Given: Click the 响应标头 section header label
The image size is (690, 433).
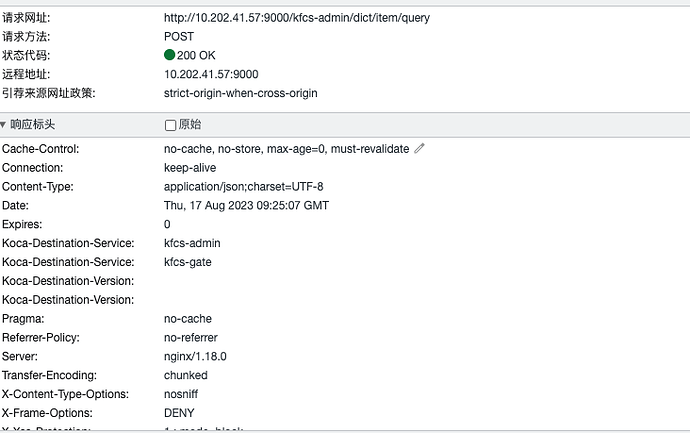Looking at the screenshot, I should point(33,125).
